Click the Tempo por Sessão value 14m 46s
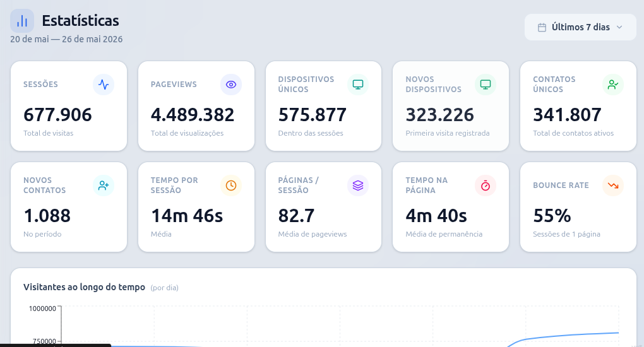644x347 pixels. click(x=187, y=216)
